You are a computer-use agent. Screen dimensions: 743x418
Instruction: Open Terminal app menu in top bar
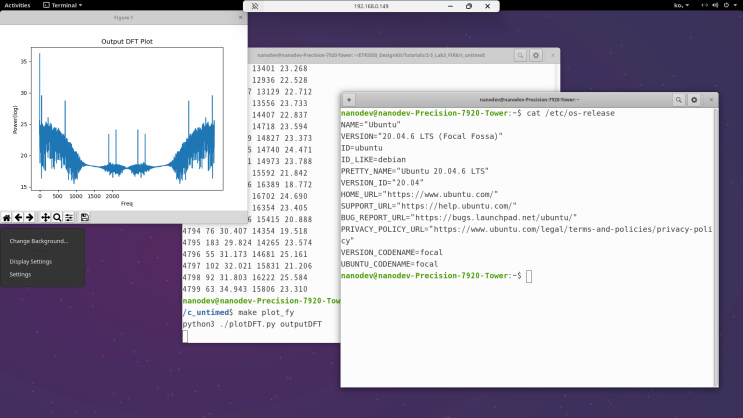tap(63, 5)
